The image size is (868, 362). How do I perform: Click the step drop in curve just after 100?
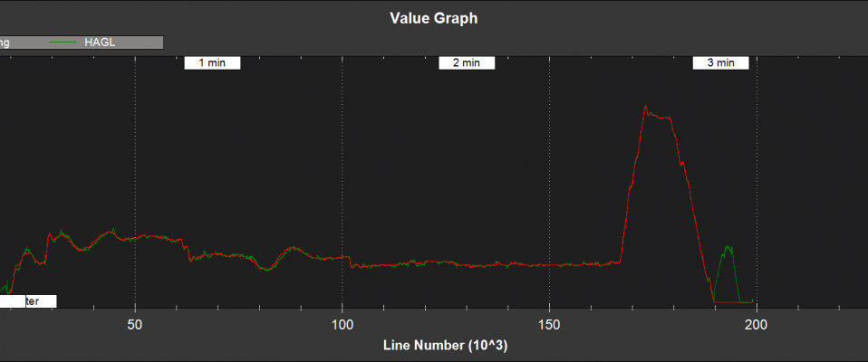351,262
